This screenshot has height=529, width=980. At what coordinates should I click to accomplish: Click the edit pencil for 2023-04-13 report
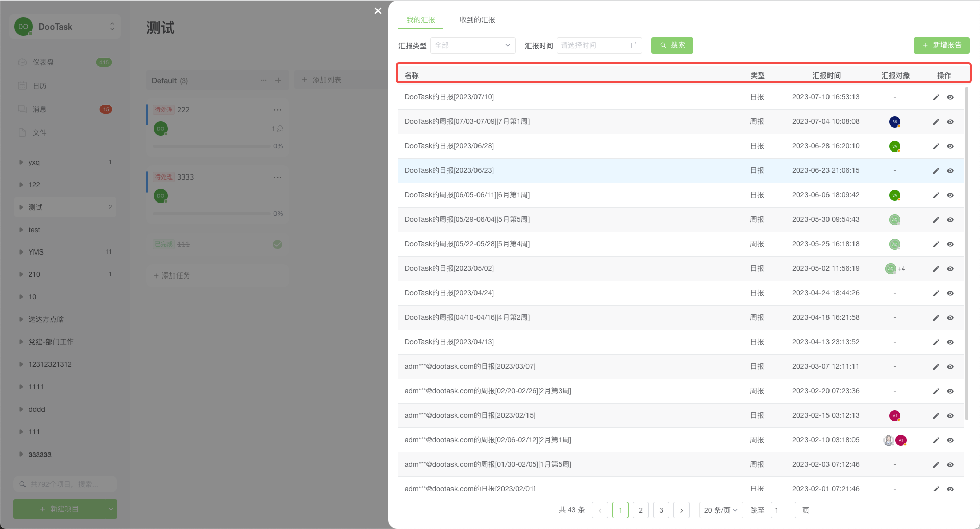tap(936, 342)
